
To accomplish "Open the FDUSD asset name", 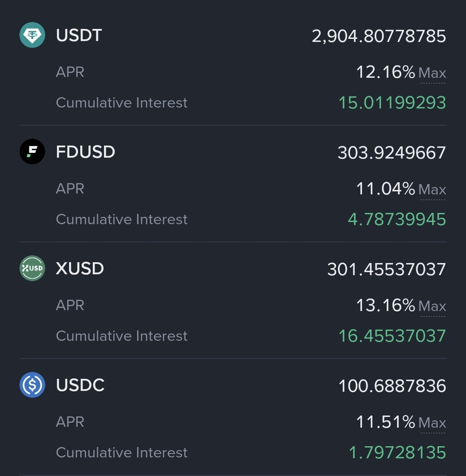I will point(85,152).
